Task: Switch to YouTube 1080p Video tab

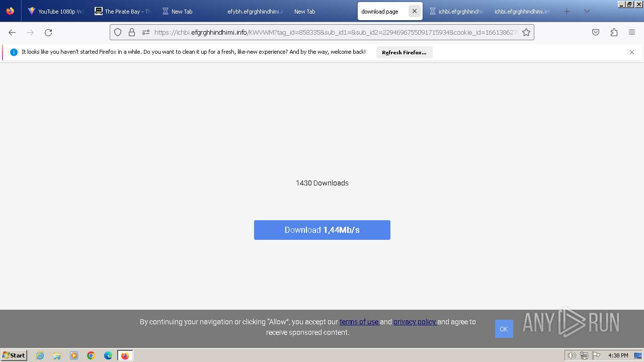Action: (56, 11)
